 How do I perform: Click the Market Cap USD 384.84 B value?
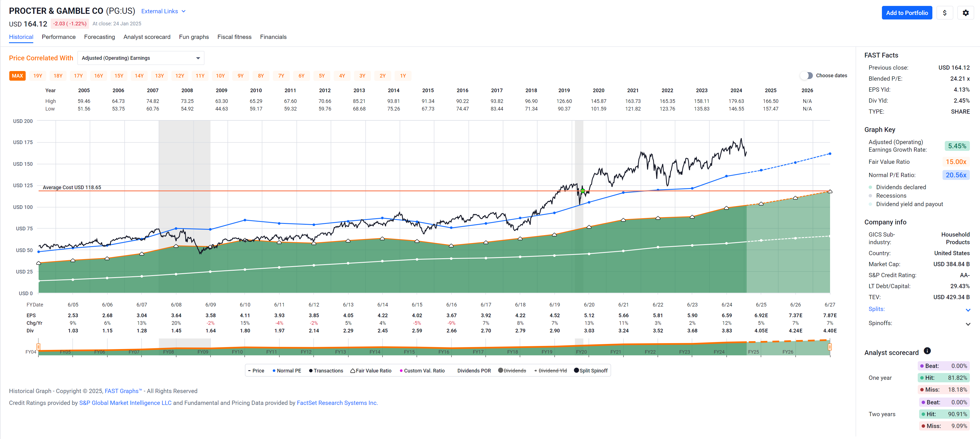pos(951,264)
